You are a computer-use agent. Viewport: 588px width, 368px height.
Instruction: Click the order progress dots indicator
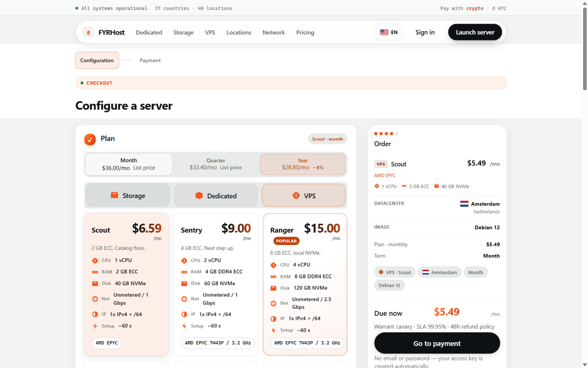pyautogui.click(x=386, y=134)
